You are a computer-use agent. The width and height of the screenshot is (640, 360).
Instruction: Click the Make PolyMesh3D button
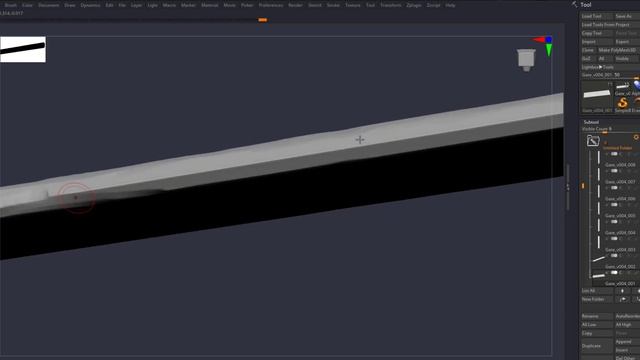click(618, 50)
